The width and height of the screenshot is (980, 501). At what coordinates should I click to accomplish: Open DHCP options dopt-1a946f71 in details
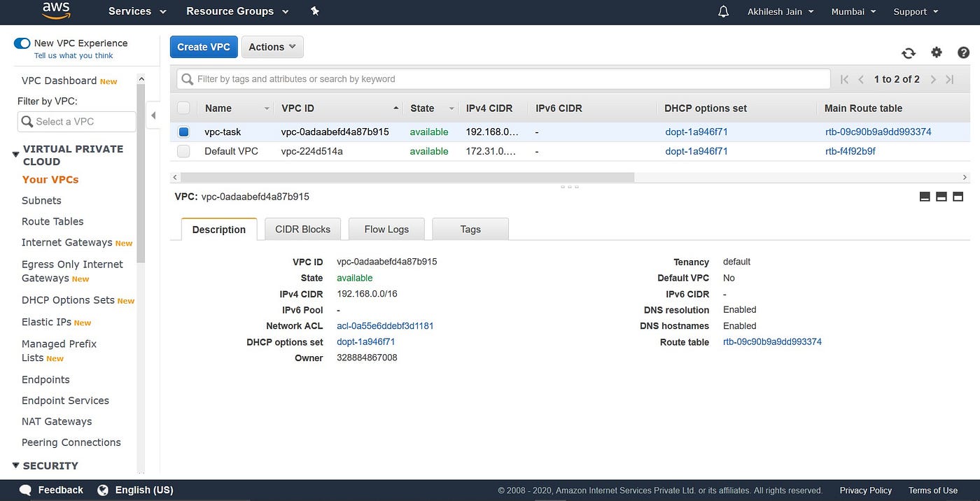366,342
